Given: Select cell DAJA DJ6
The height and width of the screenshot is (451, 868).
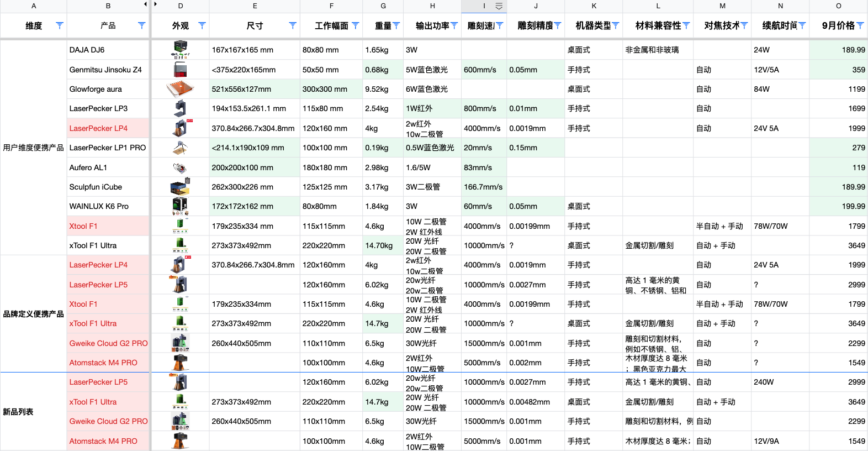Looking at the screenshot, I should tap(108, 50).
